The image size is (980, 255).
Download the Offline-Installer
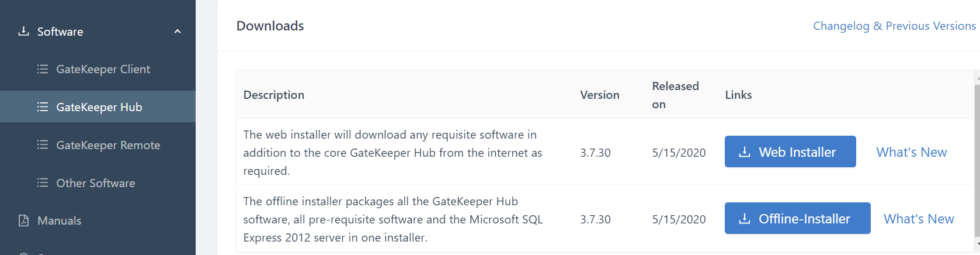pos(797,219)
